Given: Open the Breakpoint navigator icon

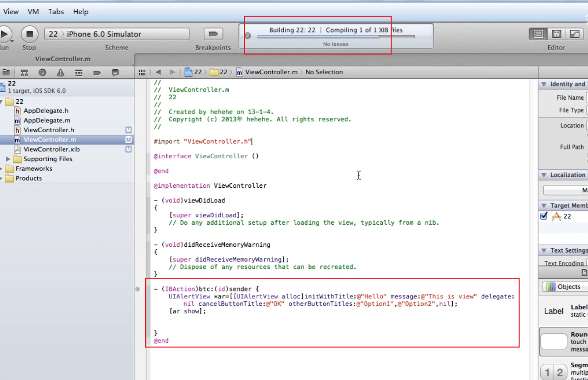Looking at the screenshot, I should tap(97, 72).
